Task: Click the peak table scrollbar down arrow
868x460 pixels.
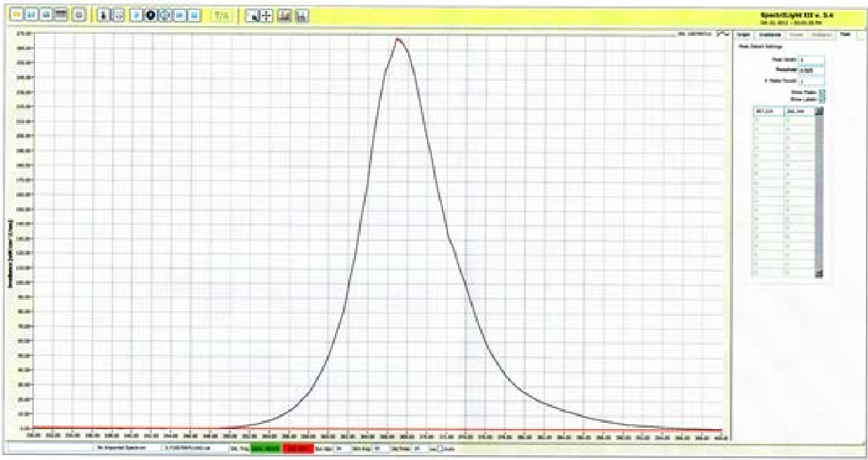Action: [x=818, y=273]
